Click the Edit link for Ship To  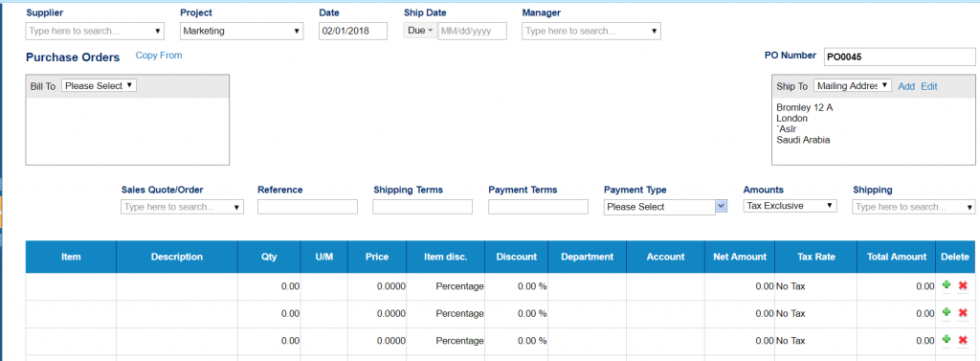[928, 86]
